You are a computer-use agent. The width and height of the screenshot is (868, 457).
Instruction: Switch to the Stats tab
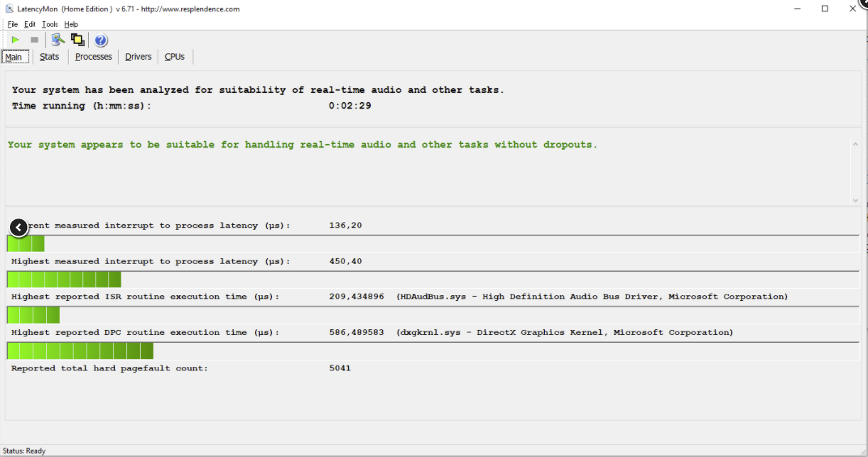coord(49,57)
